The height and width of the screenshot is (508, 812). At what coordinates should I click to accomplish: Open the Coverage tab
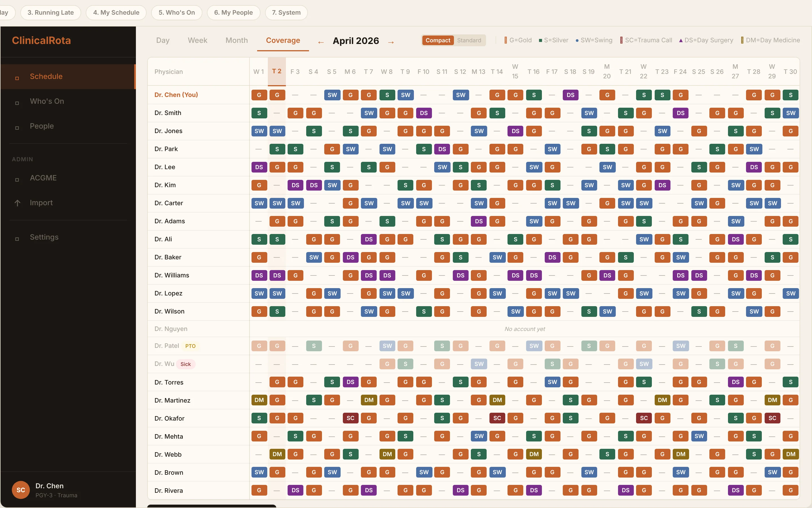tap(283, 40)
